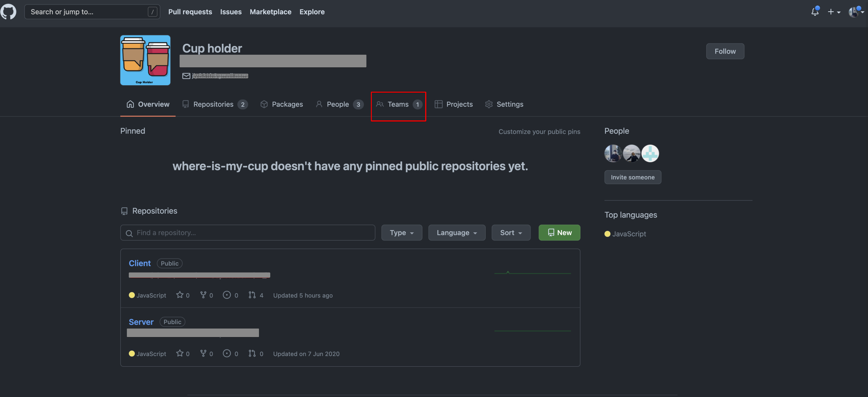Image resolution: width=868 pixels, height=397 pixels.
Task: Open the plus create-new menu
Action: [834, 12]
